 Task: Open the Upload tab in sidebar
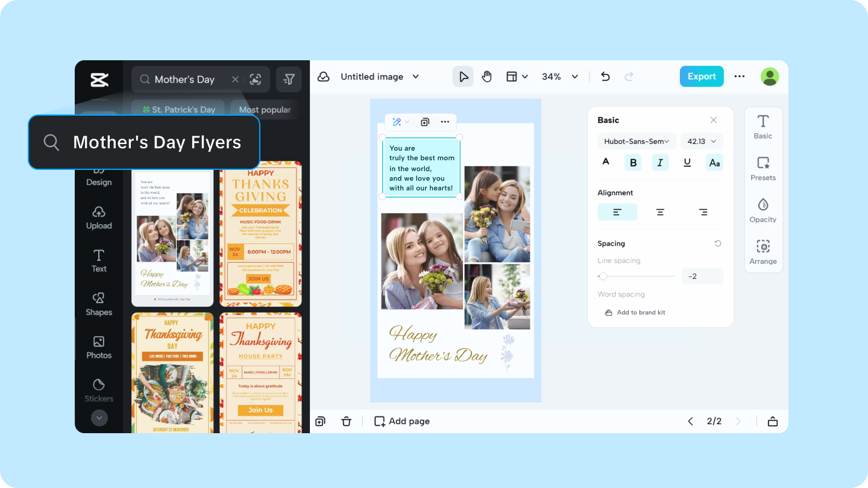coord(99,217)
